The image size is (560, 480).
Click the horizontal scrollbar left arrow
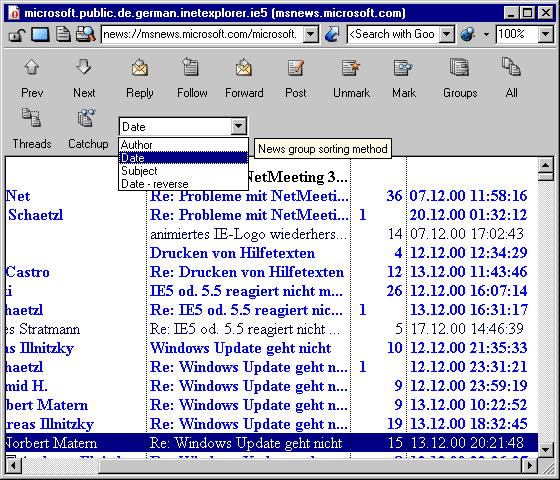(14, 465)
